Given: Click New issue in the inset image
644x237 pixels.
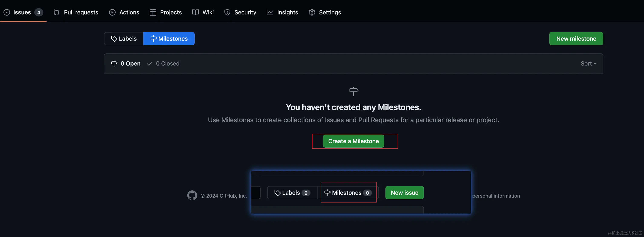Looking at the screenshot, I should point(404,193).
